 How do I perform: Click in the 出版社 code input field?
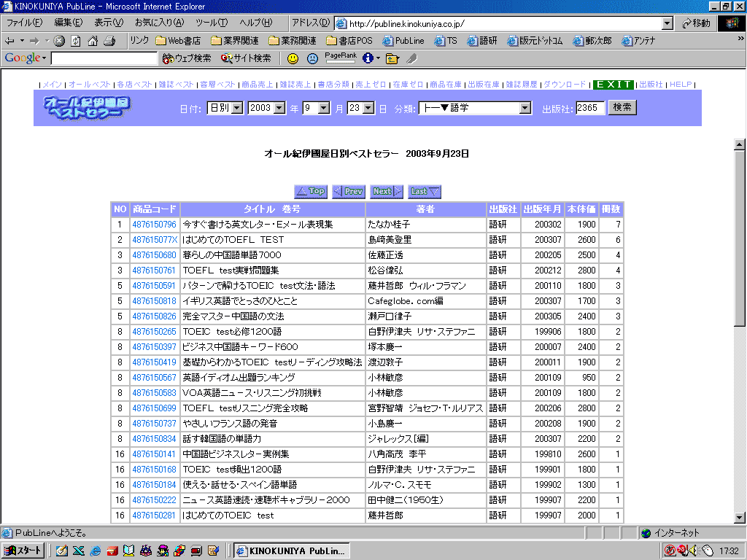coord(589,108)
